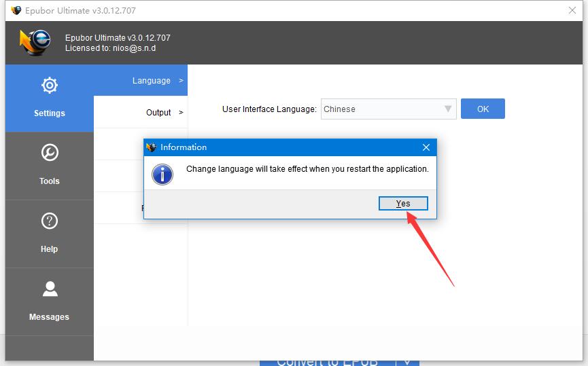Select the Output settings tab

[141, 113]
